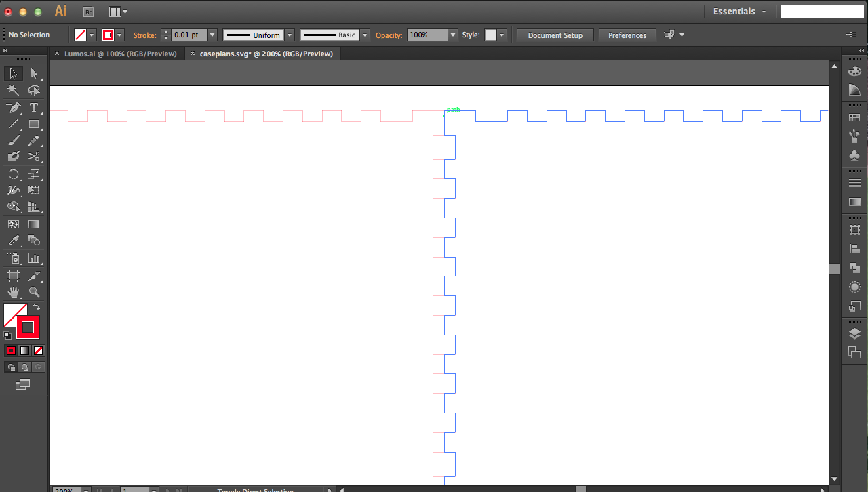This screenshot has width=868, height=492.
Task: Open the Pathfinder panel icon
Action: pos(854,268)
